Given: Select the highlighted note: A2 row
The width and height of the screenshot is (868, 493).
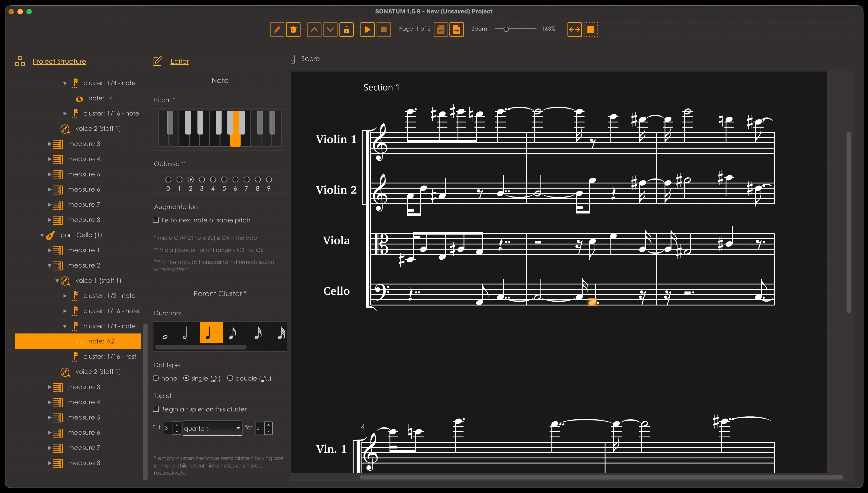Looking at the screenshot, I should pyautogui.click(x=78, y=341).
